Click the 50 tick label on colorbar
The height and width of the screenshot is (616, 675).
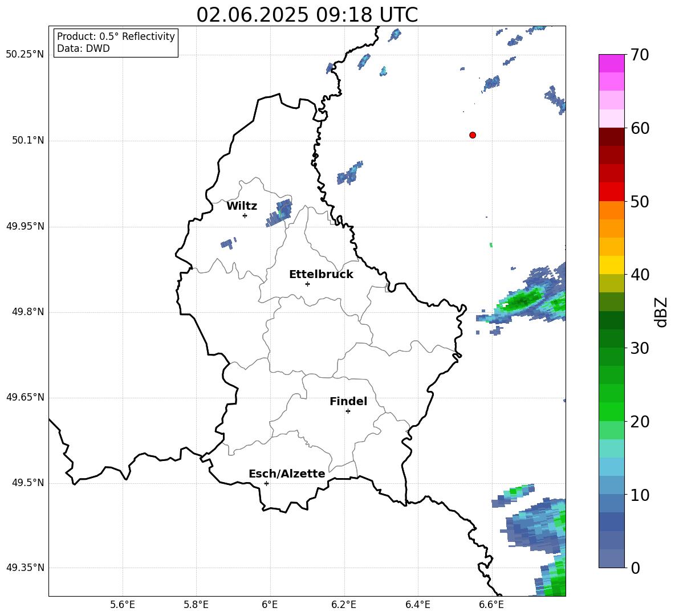(640, 201)
